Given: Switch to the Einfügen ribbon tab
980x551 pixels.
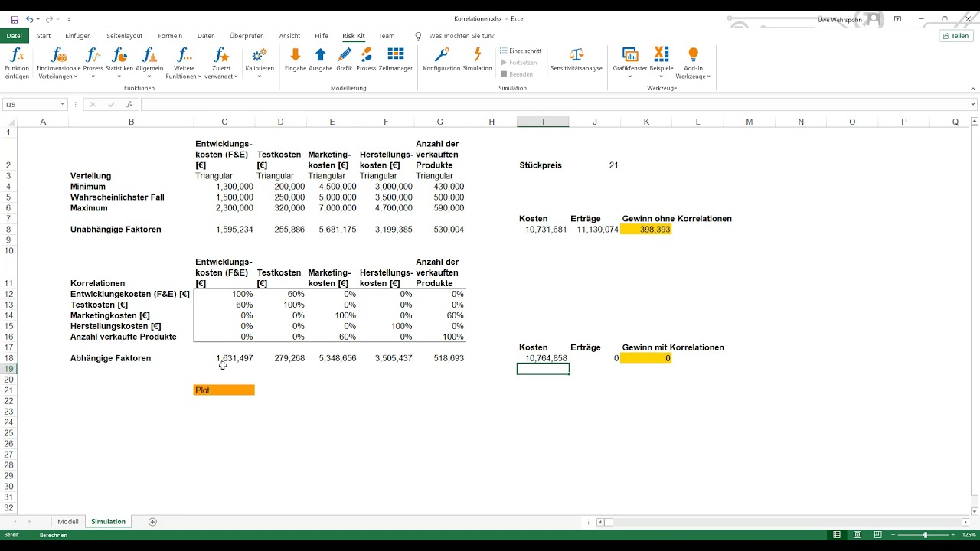Looking at the screenshot, I should [78, 36].
